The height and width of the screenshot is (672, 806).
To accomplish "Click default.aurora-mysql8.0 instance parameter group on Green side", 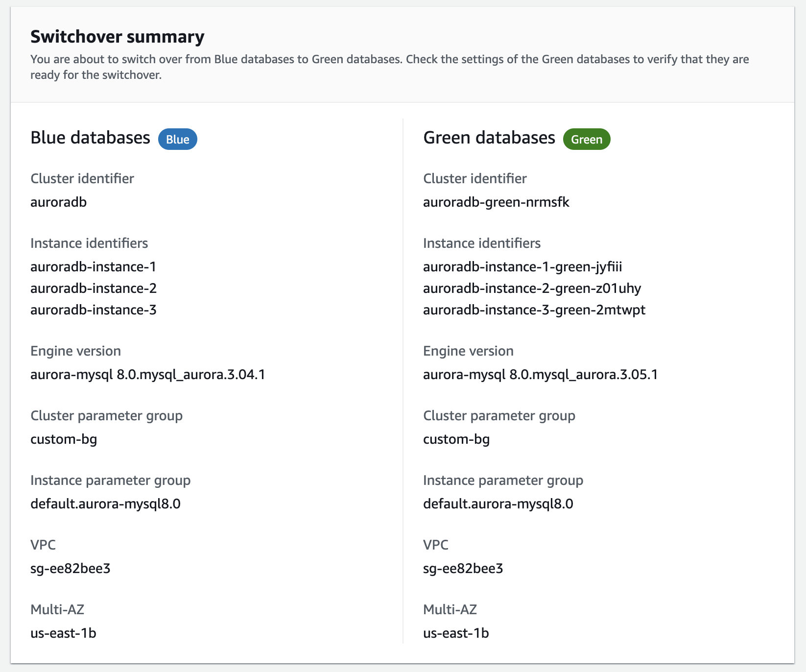I will coord(498,504).
